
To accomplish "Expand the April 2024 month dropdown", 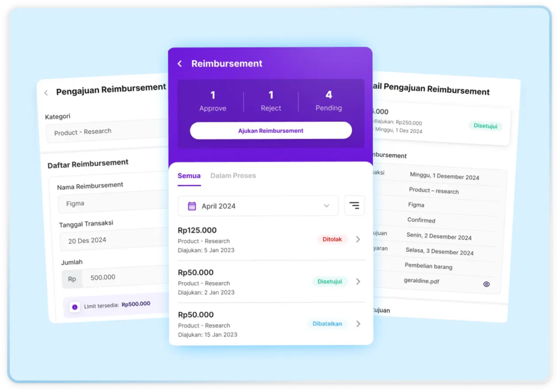I will click(326, 206).
